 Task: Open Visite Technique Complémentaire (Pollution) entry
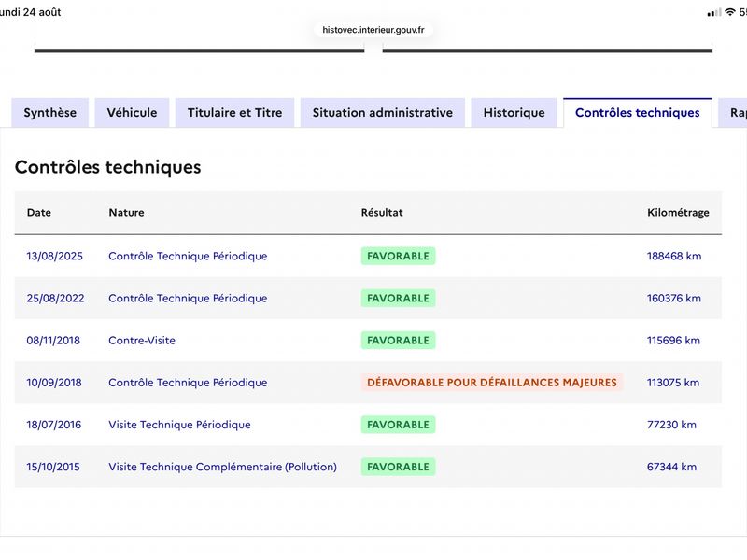coord(222,467)
